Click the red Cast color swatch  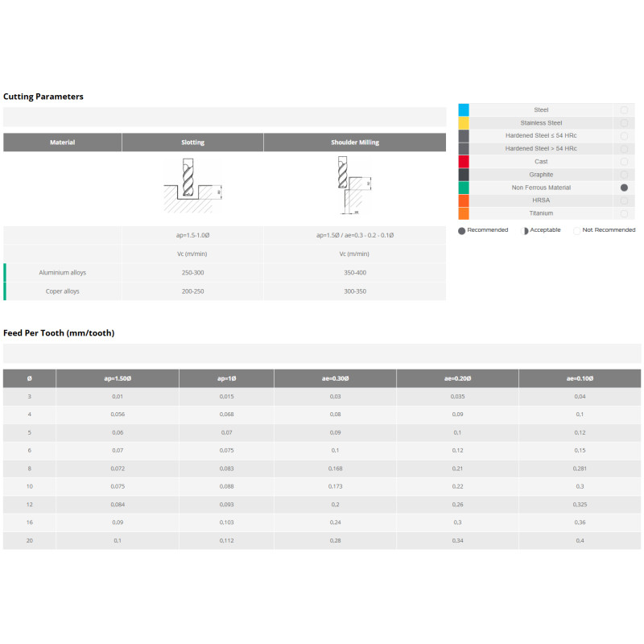(464, 162)
